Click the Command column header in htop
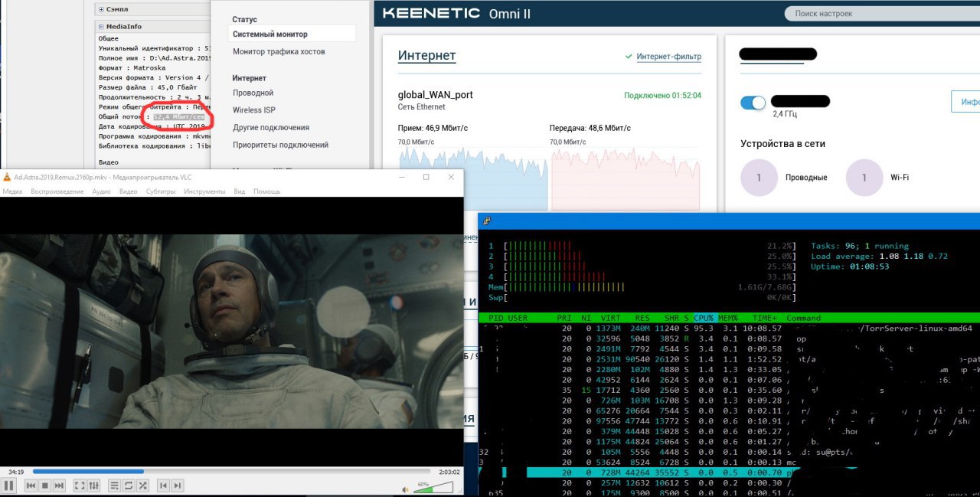 tap(803, 318)
